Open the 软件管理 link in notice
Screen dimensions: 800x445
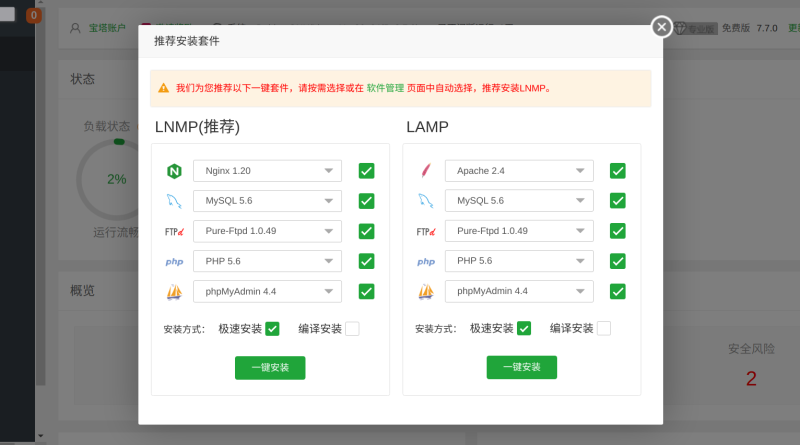385,88
